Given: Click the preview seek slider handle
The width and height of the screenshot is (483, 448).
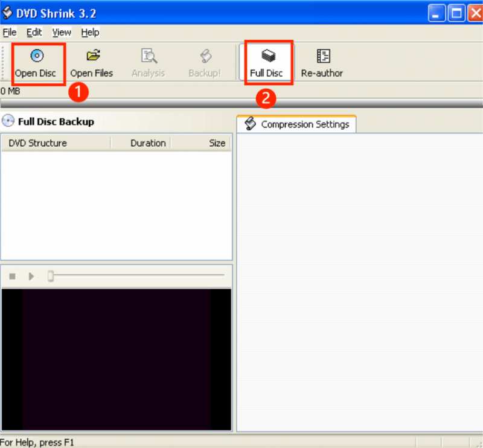Looking at the screenshot, I should point(51,276).
